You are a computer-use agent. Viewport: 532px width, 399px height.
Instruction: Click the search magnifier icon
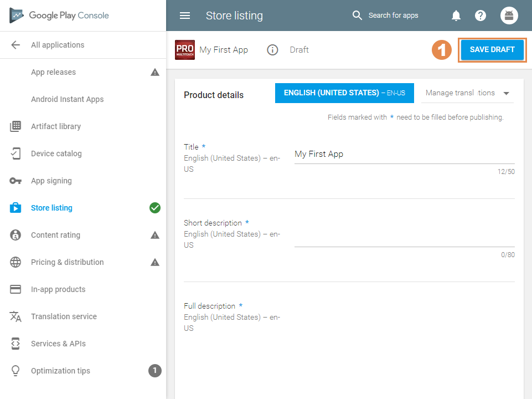(357, 16)
